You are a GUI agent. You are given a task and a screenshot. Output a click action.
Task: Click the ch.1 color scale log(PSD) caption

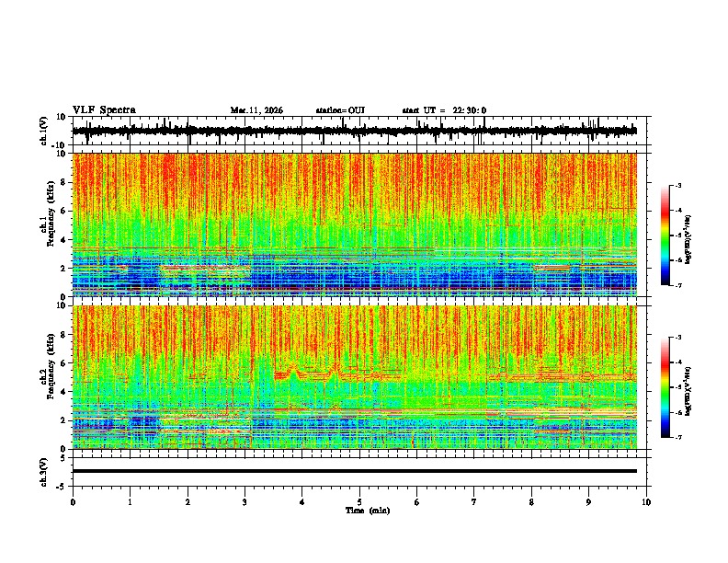click(688, 240)
